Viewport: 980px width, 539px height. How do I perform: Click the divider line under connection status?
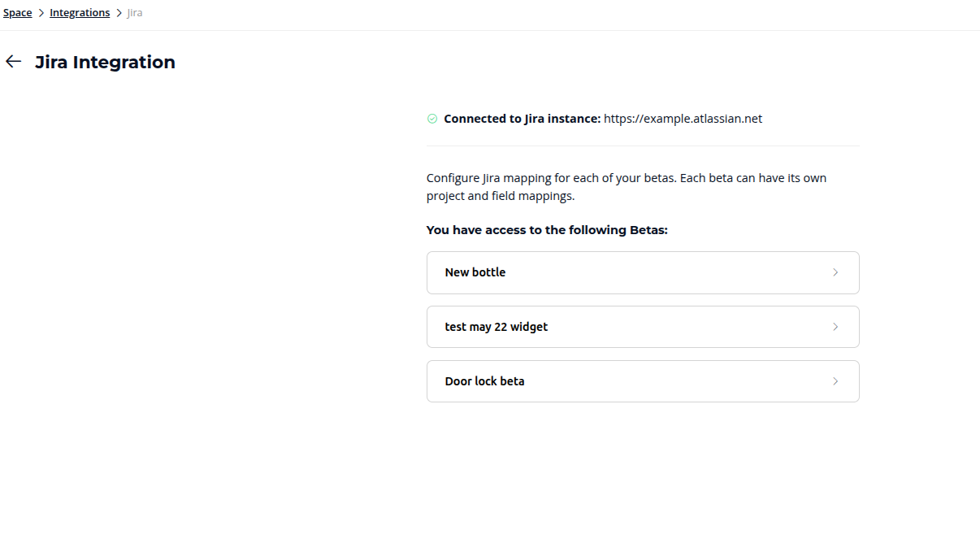pyautogui.click(x=642, y=146)
